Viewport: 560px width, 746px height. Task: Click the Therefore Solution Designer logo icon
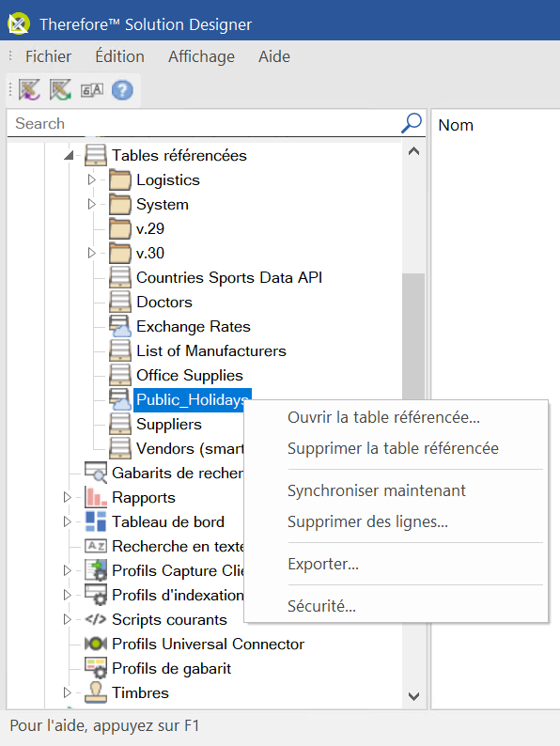pyautogui.click(x=19, y=23)
